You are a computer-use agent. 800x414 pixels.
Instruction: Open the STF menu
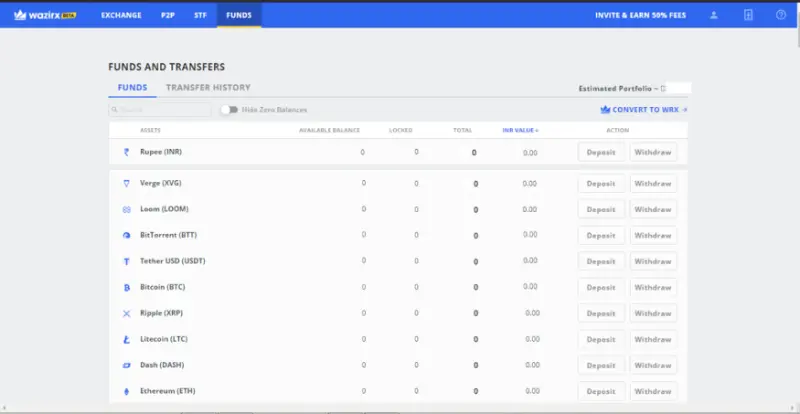pyautogui.click(x=201, y=15)
